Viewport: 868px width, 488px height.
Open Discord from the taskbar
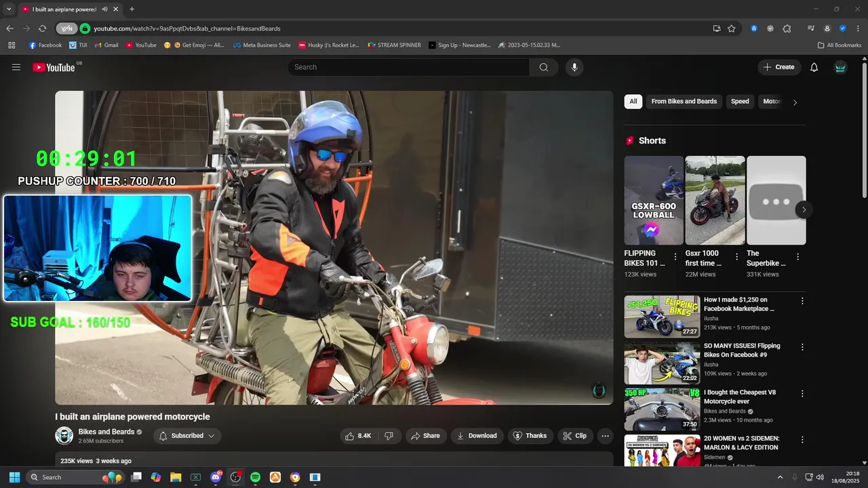(x=216, y=477)
